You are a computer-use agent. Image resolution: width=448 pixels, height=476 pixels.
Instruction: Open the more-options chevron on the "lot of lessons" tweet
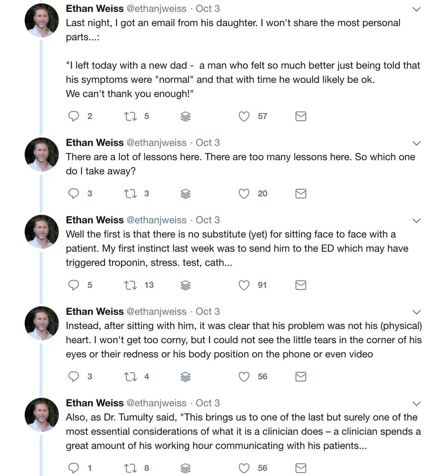pos(416,143)
